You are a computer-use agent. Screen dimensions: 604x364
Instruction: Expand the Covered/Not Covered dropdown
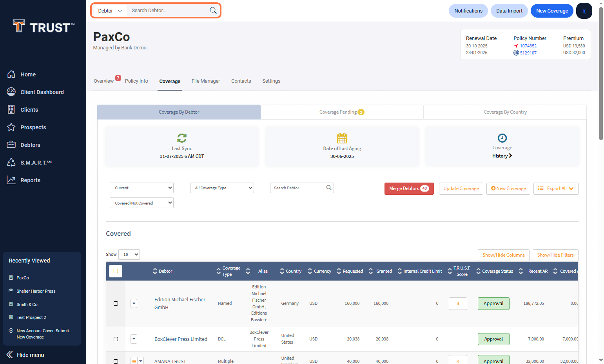(141, 203)
